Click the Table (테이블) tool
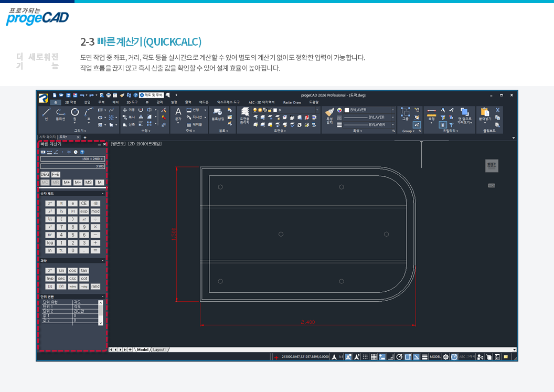 click(x=195, y=124)
